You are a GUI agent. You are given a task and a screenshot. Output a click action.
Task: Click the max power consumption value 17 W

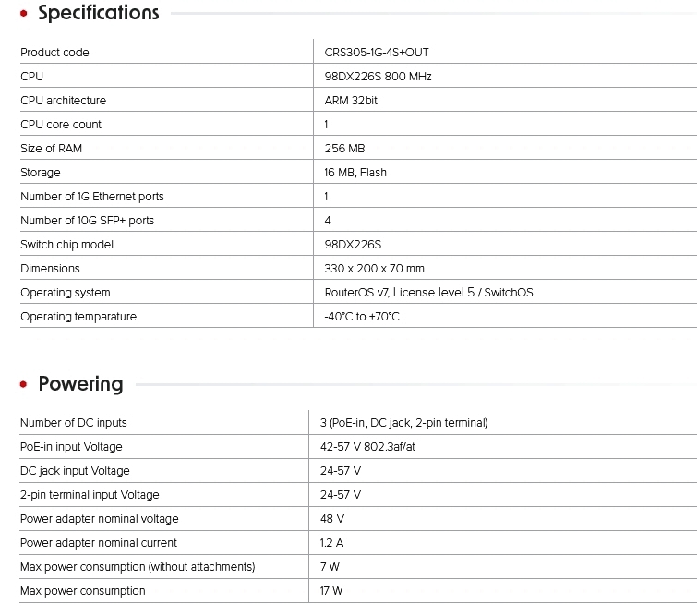click(332, 591)
